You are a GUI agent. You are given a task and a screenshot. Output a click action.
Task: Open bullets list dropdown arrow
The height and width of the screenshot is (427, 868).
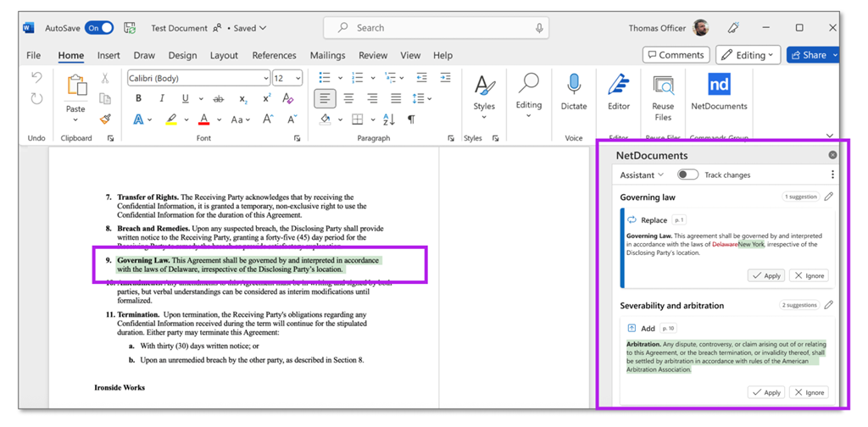(340, 78)
